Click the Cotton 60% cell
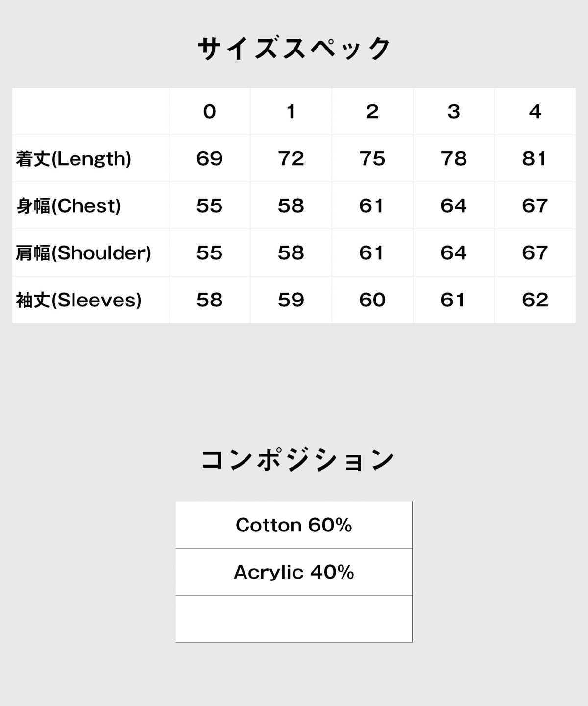588x706 pixels. point(294,525)
